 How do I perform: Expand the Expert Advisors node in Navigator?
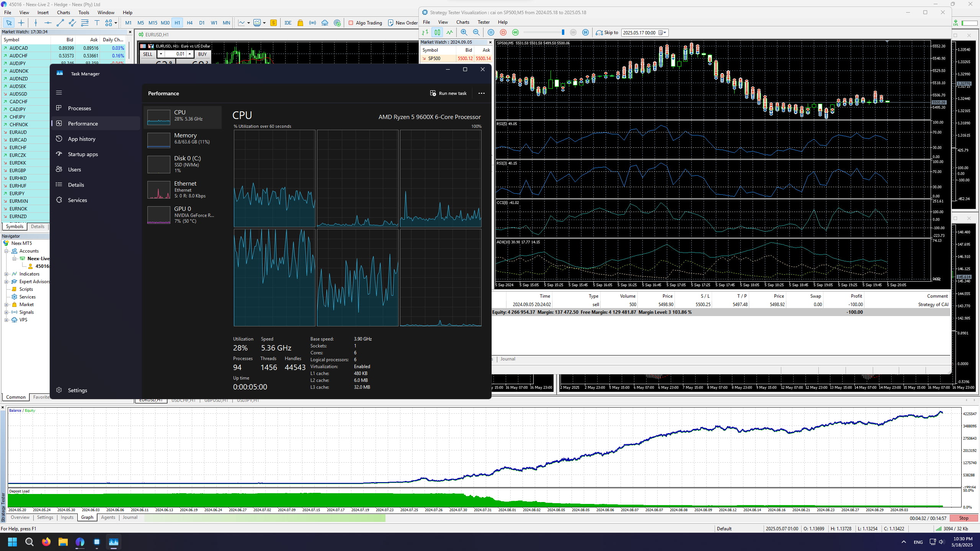[6, 282]
